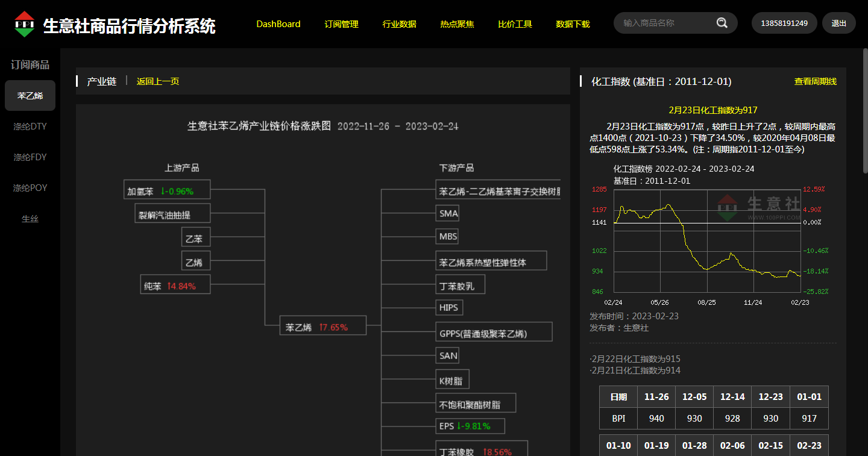The height and width of the screenshot is (456, 868).
Task: Go to 行业数据 section
Action: tap(399, 24)
